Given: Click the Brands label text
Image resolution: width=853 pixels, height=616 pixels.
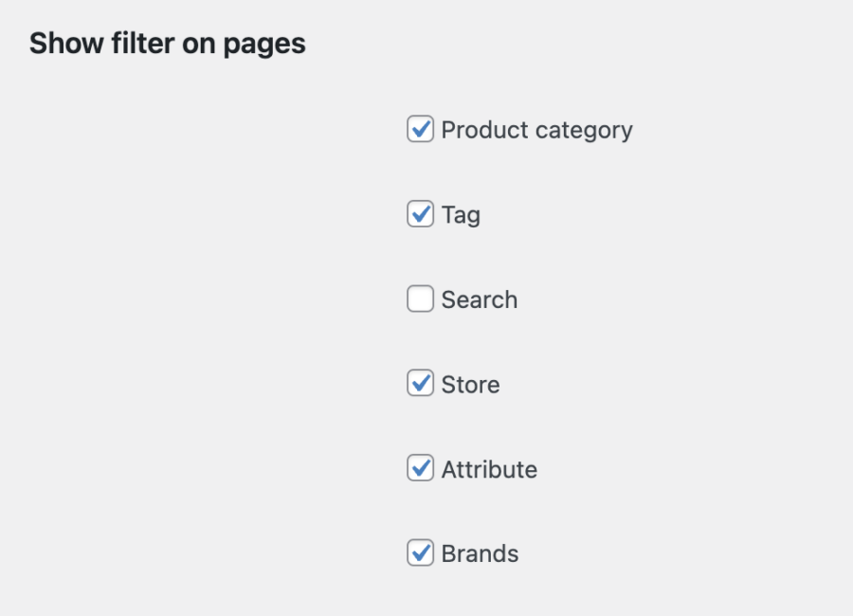Looking at the screenshot, I should click(x=480, y=553).
